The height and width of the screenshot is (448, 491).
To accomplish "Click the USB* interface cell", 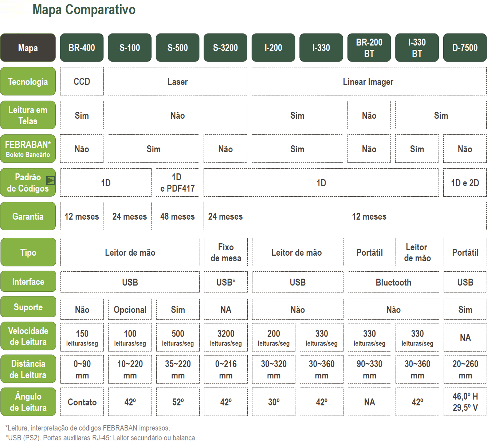I will (226, 282).
